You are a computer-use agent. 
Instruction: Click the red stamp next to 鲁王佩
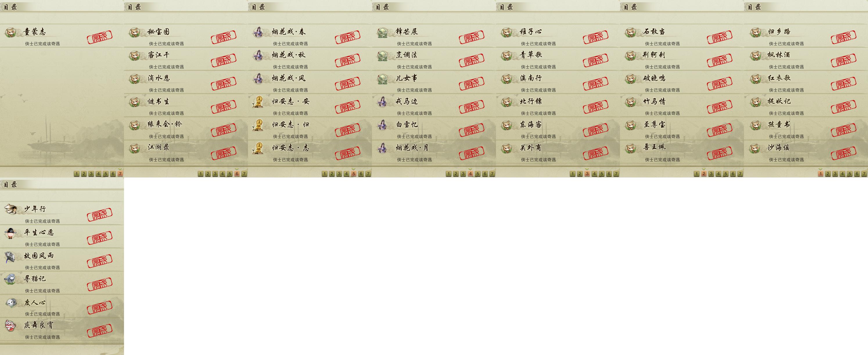click(x=719, y=153)
